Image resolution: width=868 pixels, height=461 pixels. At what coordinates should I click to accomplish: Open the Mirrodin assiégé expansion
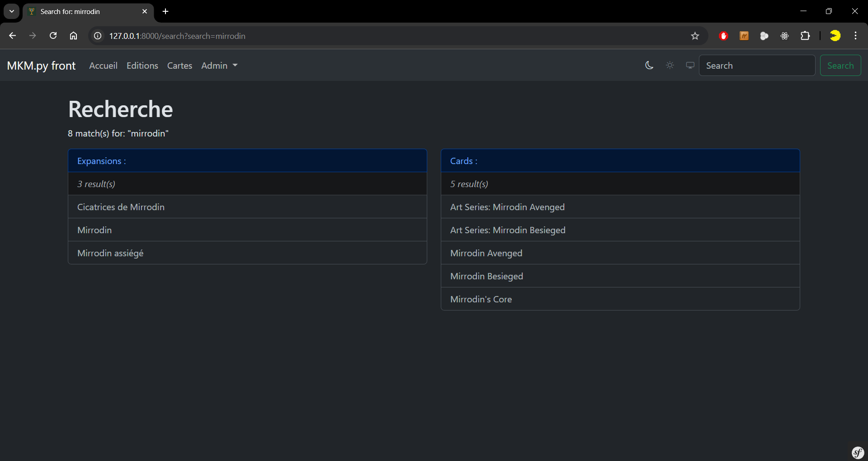[110, 253]
